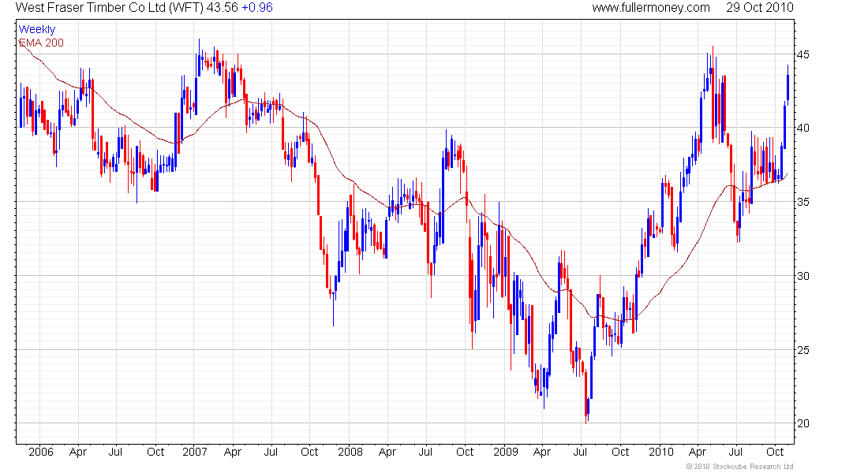Click the 'Oct' label just before 2007

coord(155,452)
